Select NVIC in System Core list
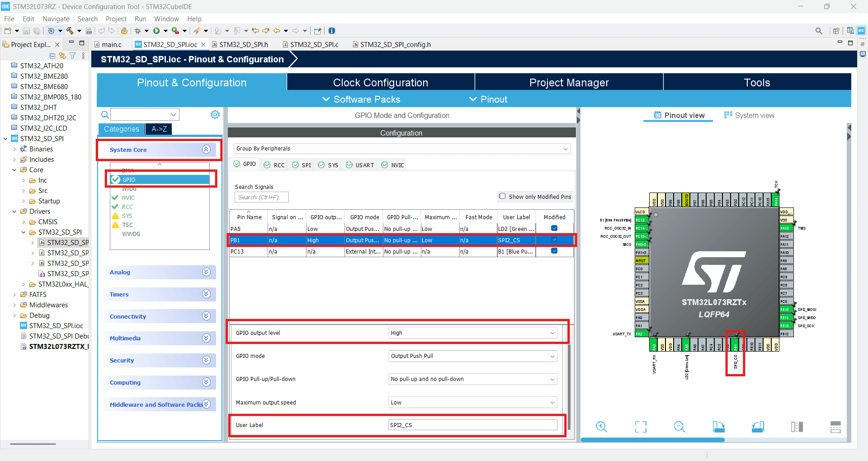 128,198
